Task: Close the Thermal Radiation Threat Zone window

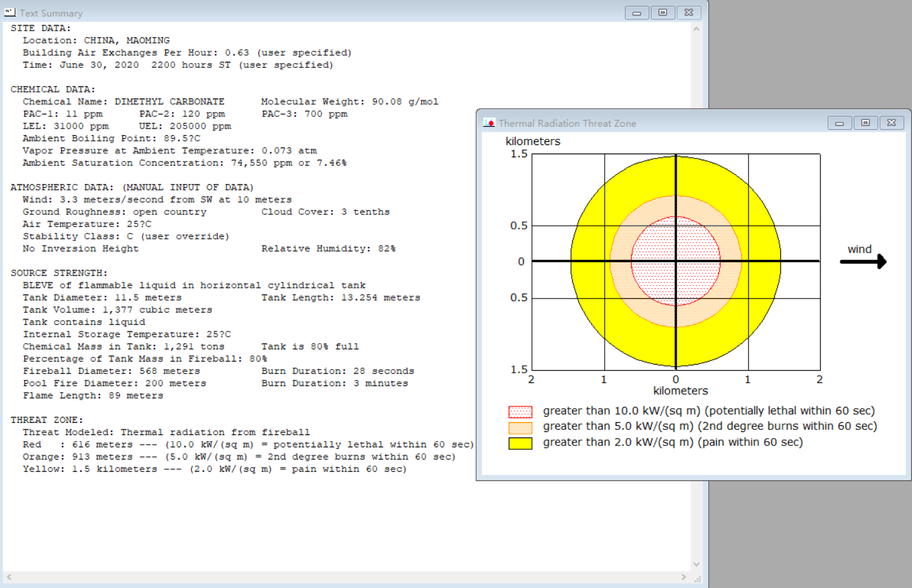Action: click(892, 123)
